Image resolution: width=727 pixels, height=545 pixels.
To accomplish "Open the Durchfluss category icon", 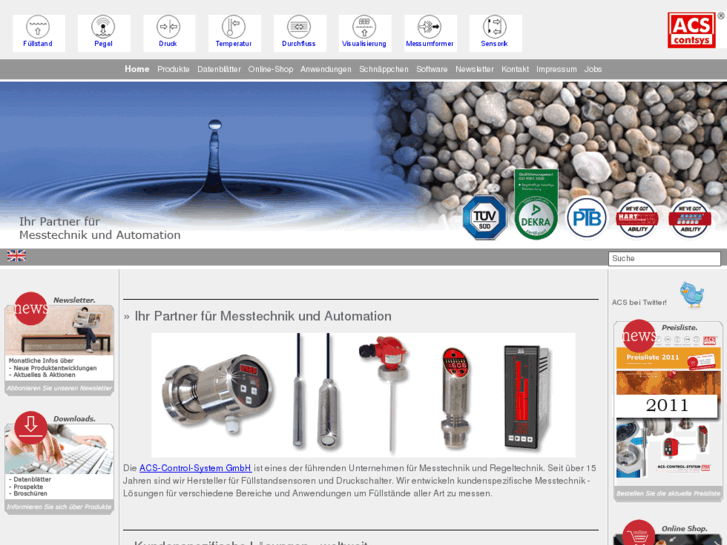I will click(x=300, y=33).
